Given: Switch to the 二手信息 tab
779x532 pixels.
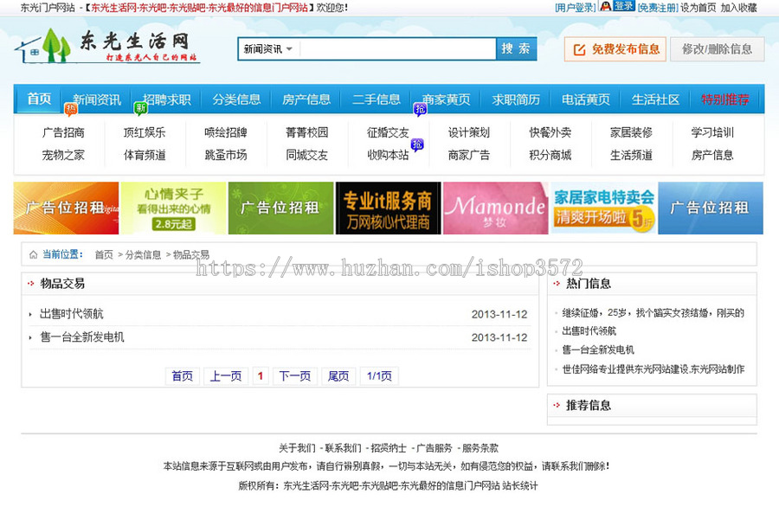Looking at the screenshot, I should coord(376,99).
